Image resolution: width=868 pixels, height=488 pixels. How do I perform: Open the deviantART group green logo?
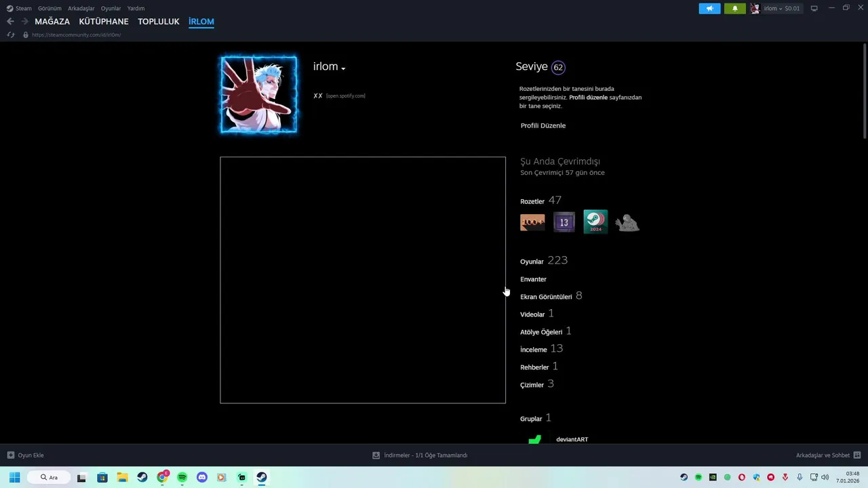click(535, 439)
